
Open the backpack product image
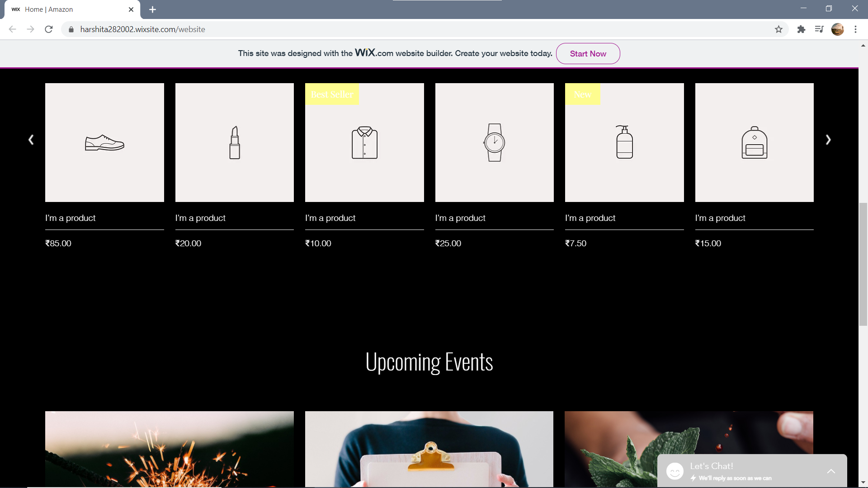coord(754,142)
